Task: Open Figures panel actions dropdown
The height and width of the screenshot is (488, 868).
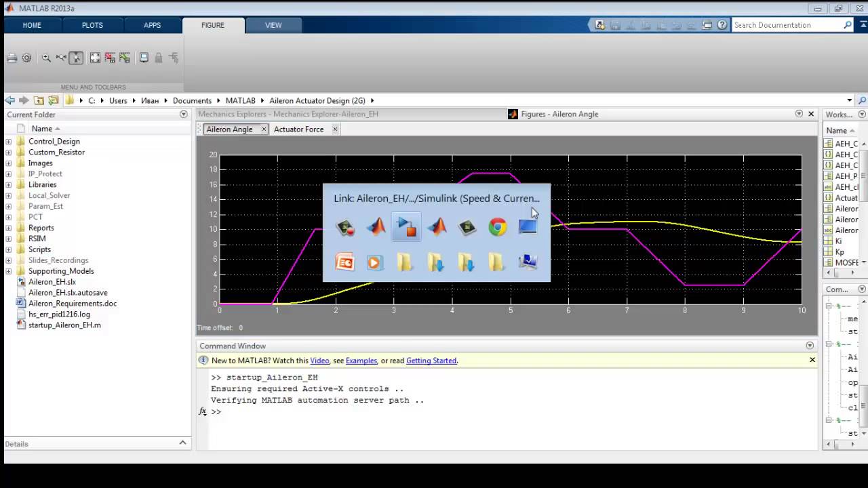Action: 799,114
